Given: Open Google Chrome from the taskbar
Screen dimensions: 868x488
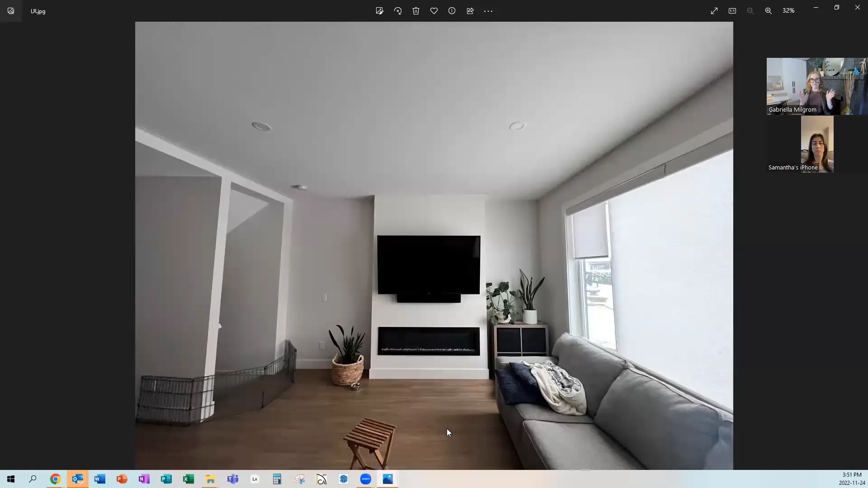Looking at the screenshot, I should click(55, 479).
